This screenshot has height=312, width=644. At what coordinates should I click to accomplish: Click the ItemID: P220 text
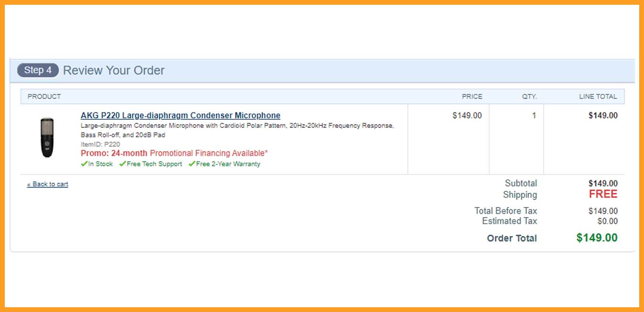pos(100,144)
